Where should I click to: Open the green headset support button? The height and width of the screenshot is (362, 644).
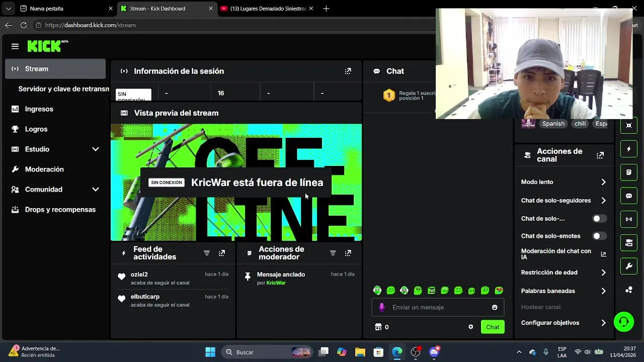624,322
